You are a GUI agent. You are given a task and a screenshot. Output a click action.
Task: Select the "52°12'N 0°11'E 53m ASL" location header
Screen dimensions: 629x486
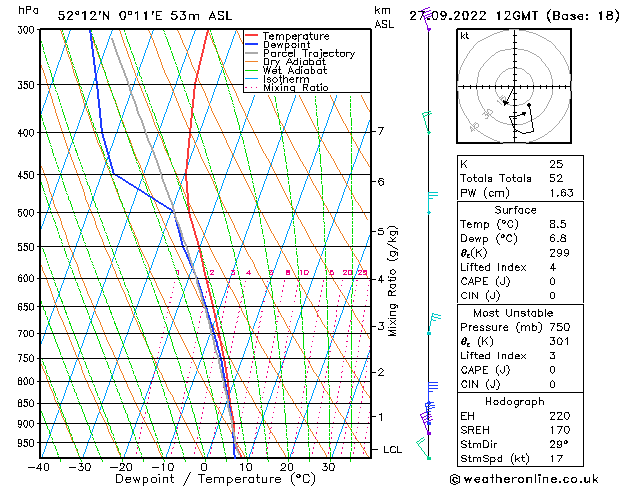145,16
